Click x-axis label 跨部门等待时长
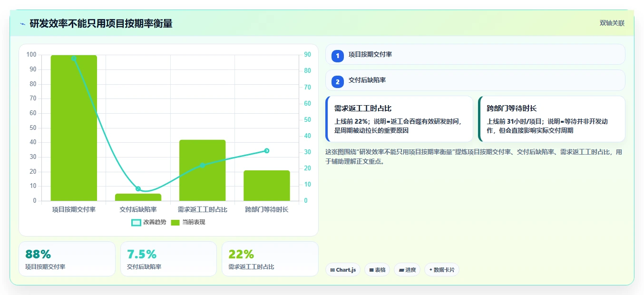The height and width of the screenshot is (295, 644). [x=267, y=209]
